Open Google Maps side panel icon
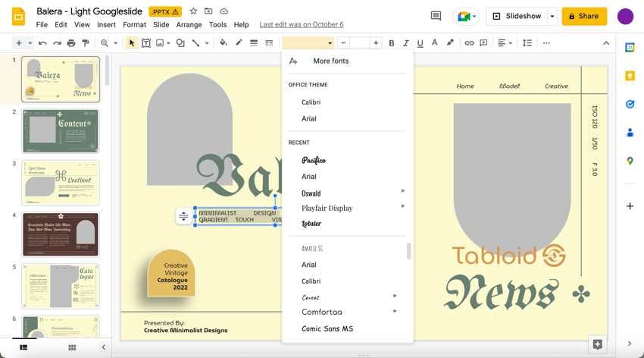The width and height of the screenshot is (644, 358). (630, 160)
